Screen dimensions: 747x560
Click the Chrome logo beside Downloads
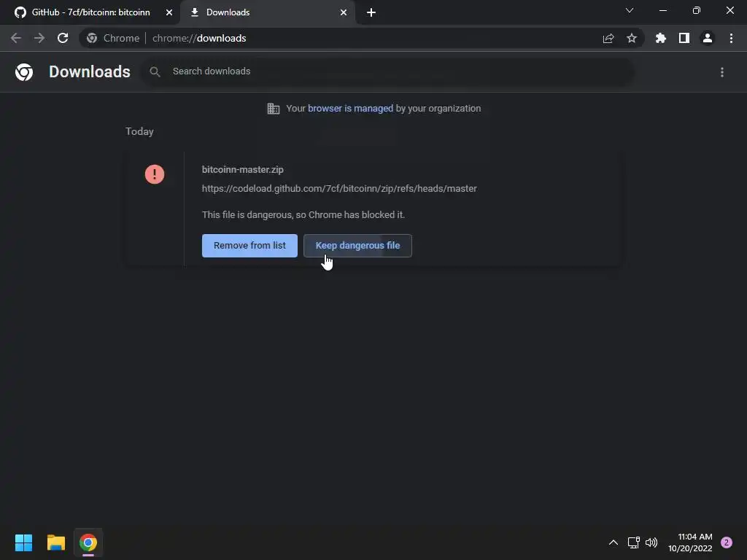pos(24,72)
